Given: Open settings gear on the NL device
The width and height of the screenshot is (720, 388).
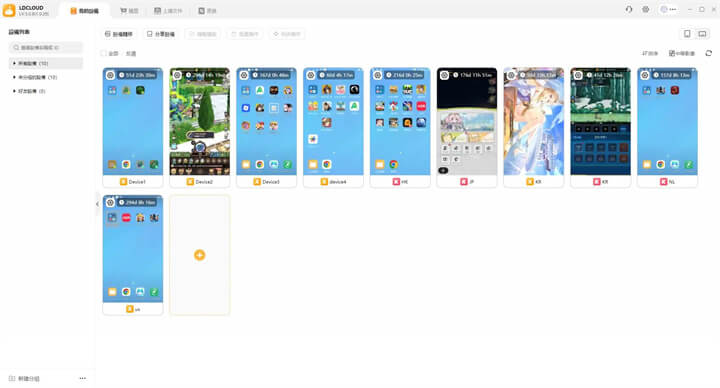Looking at the screenshot, I should coord(645,75).
